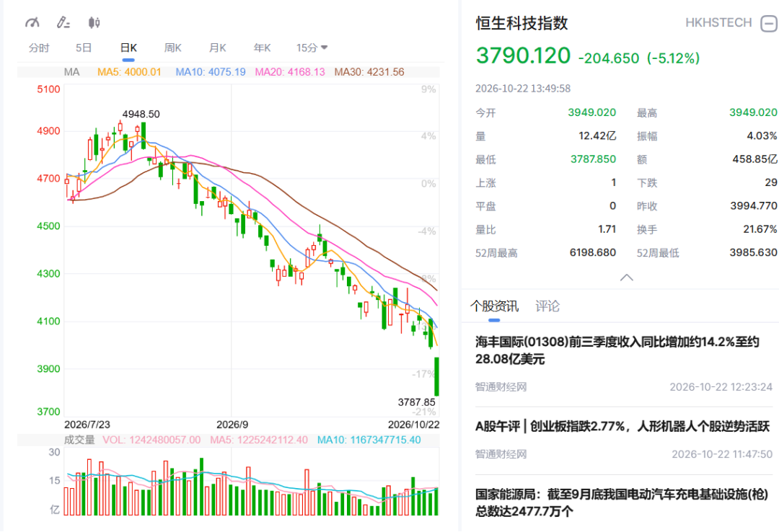Viewport: 779px width, 532px height.
Task: Click the candlestick chart style icon
Action: tap(94, 22)
